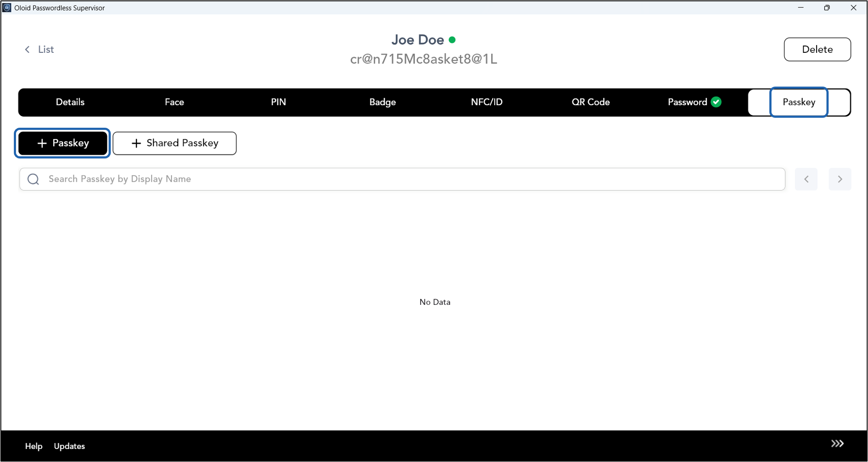Click the Search Passkey by Display Name field
868x462 pixels.
point(402,179)
